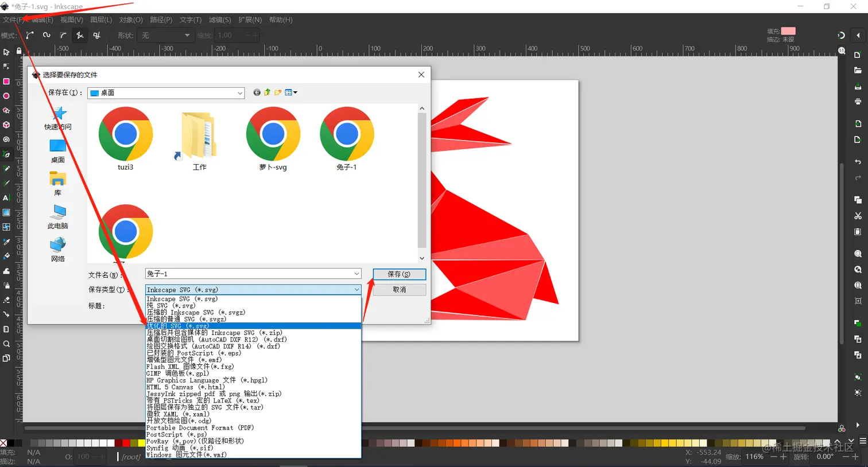Select the Eraser tool
This screenshot has height=467, width=868.
coord(6,300)
